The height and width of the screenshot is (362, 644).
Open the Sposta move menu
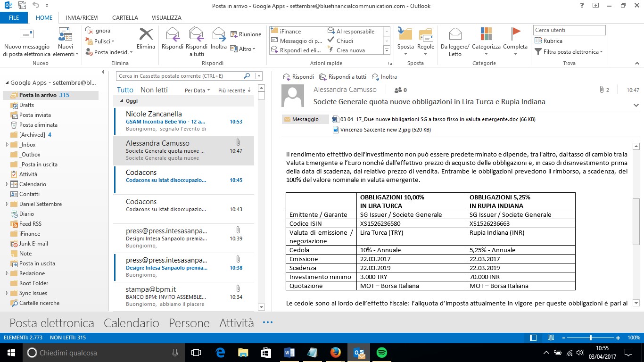[x=405, y=42]
